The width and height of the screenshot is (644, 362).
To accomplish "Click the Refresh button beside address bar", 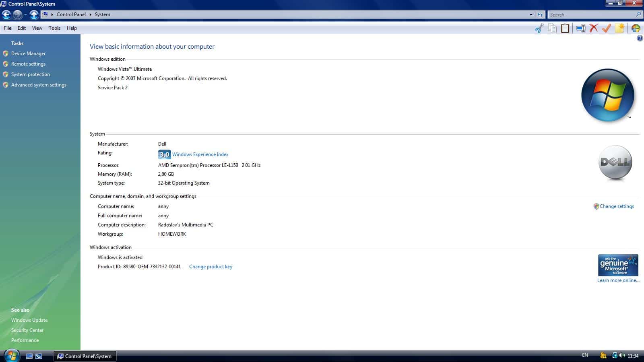I will (540, 14).
